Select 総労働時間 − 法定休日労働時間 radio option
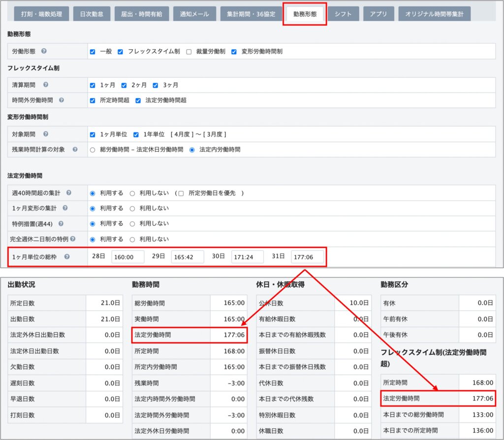The height and width of the screenshot is (440, 504). click(92, 150)
